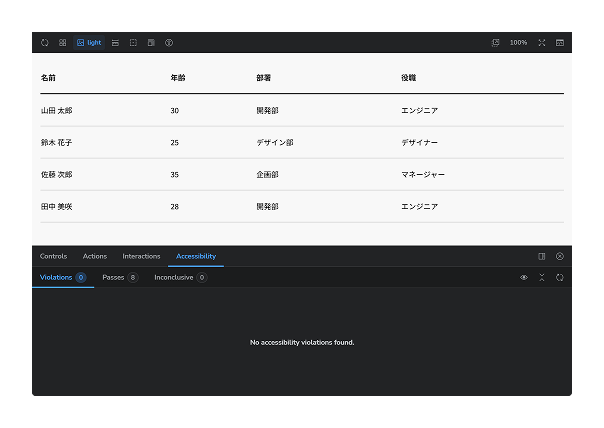Switch to the Interactions tab
The image size is (604, 428).
click(x=141, y=256)
